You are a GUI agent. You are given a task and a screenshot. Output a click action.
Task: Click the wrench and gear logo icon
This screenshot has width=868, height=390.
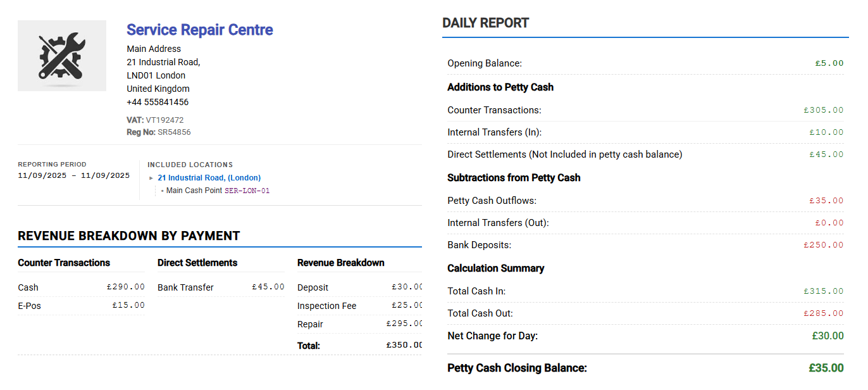click(x=61, y=56)
